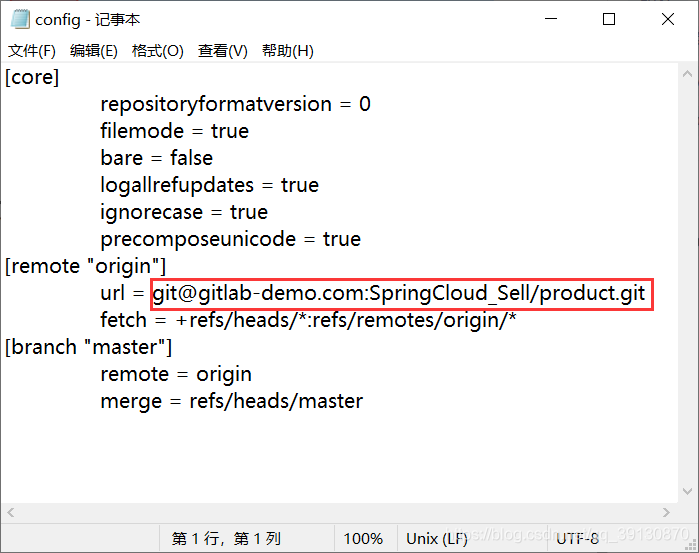The width and height of the screenshot is (699, 553).
Task: Click the Notepad icon in title bar
Action: tap(20, 20)
